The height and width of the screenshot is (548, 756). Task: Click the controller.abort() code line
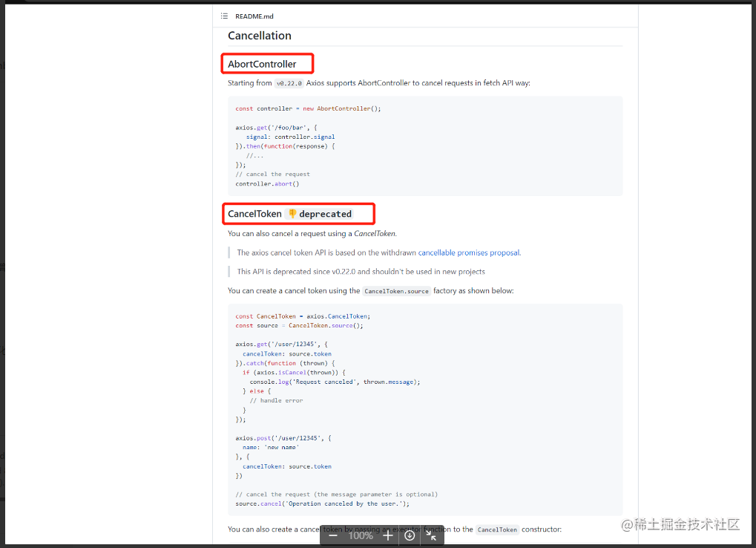tap(267, 184)
